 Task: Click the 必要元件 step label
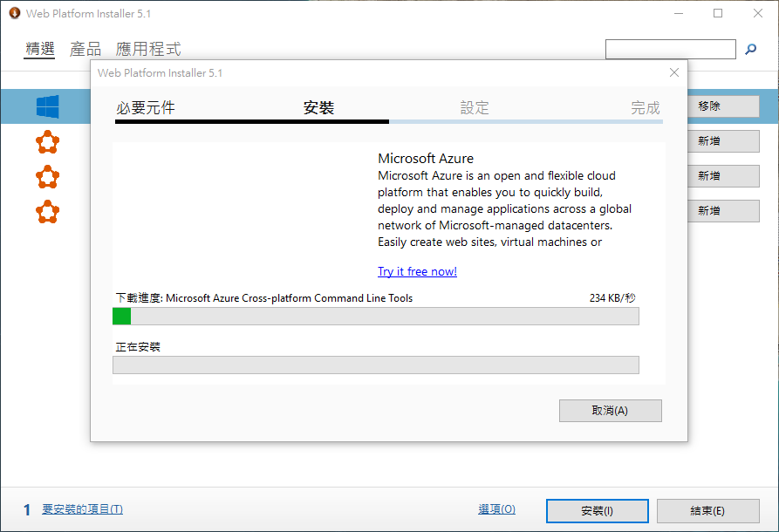click(145, 107)
